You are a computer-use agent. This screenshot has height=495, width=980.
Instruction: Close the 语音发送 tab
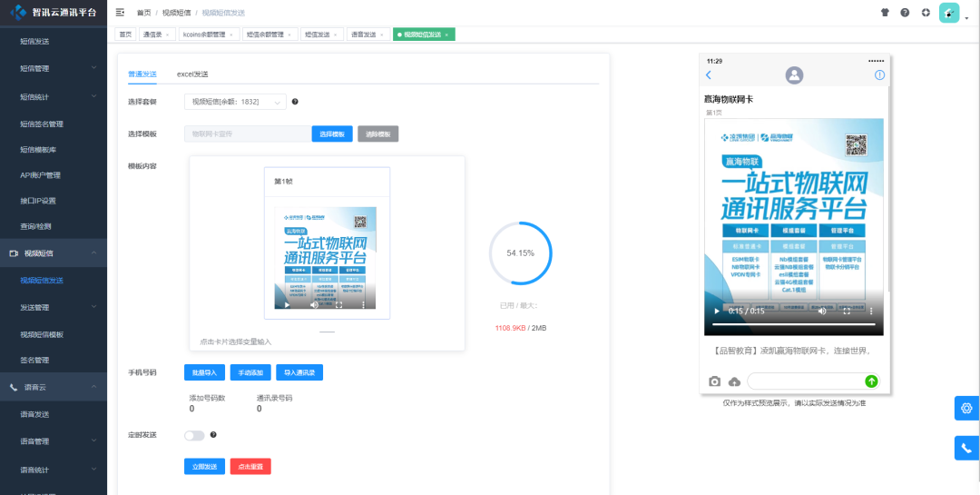pyautogui.click(x=381, y=35)
